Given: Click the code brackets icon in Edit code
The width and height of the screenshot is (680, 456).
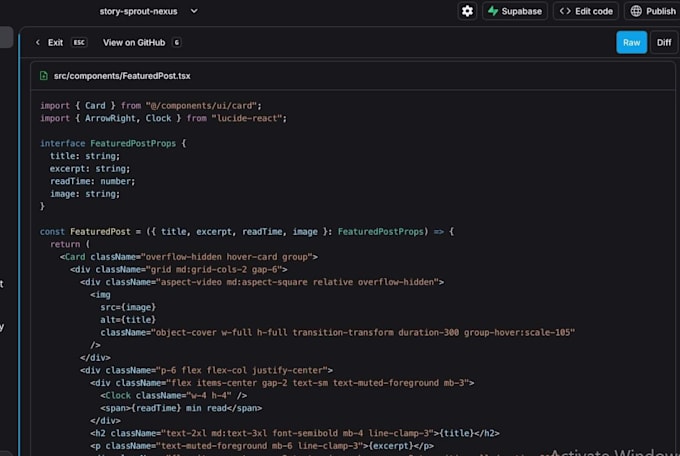Looking at the screenshot, I should [x=565, y=11].
